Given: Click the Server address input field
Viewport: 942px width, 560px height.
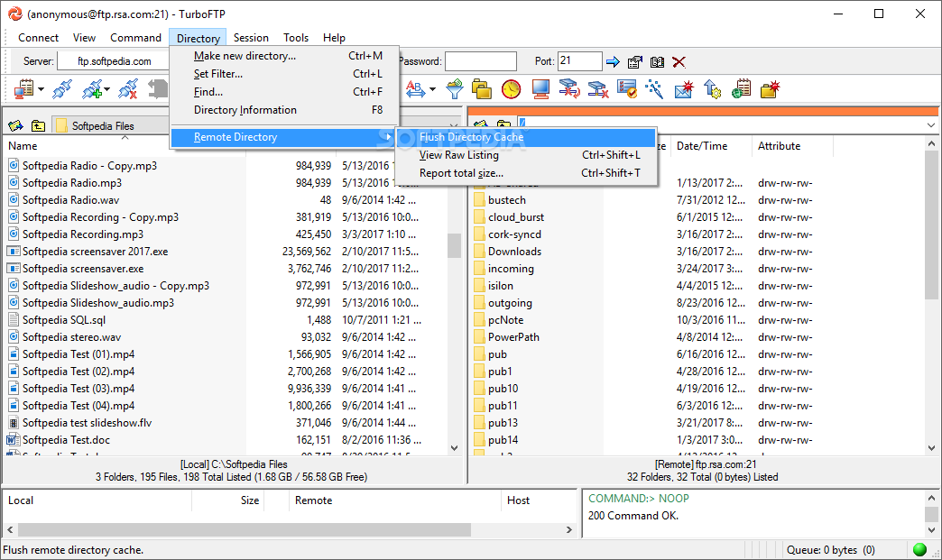Looking at the screenshot, I should pos(114,61).
